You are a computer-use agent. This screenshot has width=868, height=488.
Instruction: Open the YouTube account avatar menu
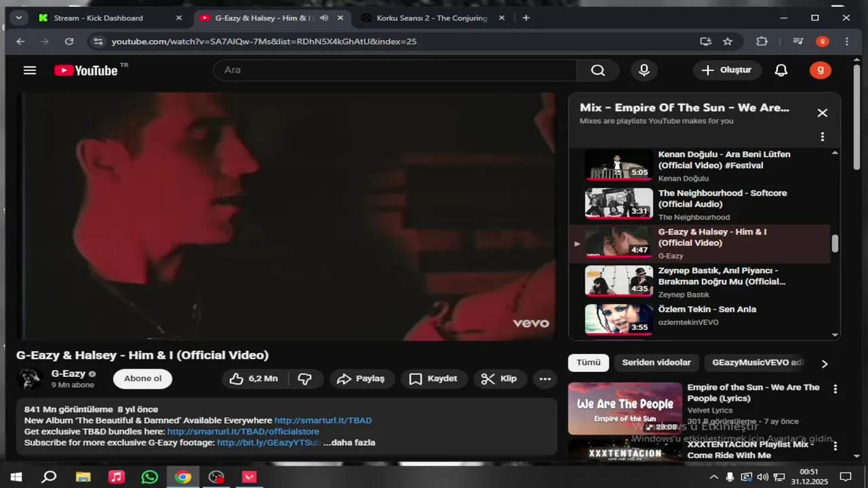tap(820, 70)
